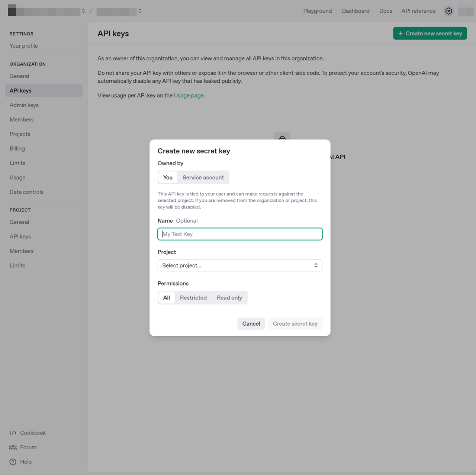The height and width of the screenshot is (475, 476).
Task: Set permissions to Restricted
Action: [x=193, y=298]
